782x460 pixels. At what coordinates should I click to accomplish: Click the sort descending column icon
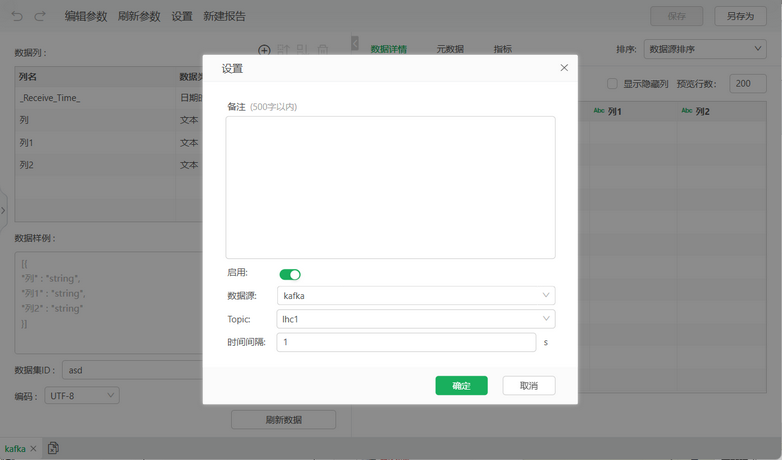point(302,50)
